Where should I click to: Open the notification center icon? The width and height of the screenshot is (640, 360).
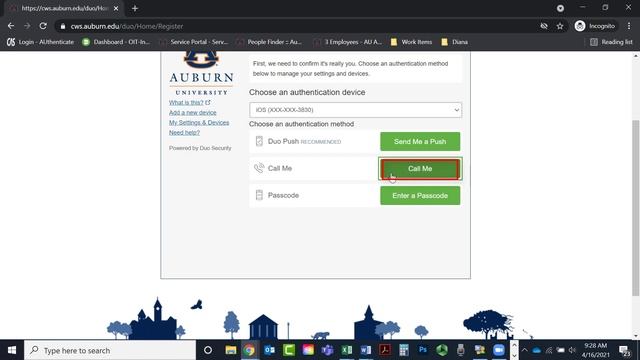pos(624,350)
